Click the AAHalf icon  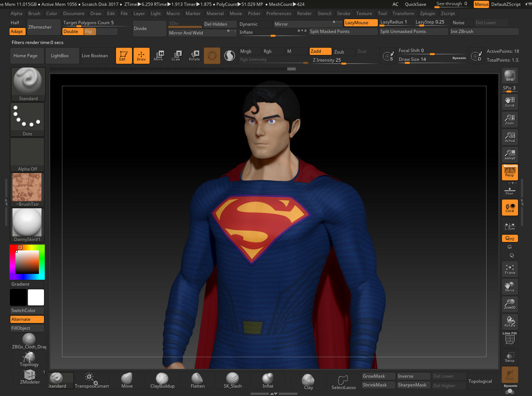click(x=510, y=155)
